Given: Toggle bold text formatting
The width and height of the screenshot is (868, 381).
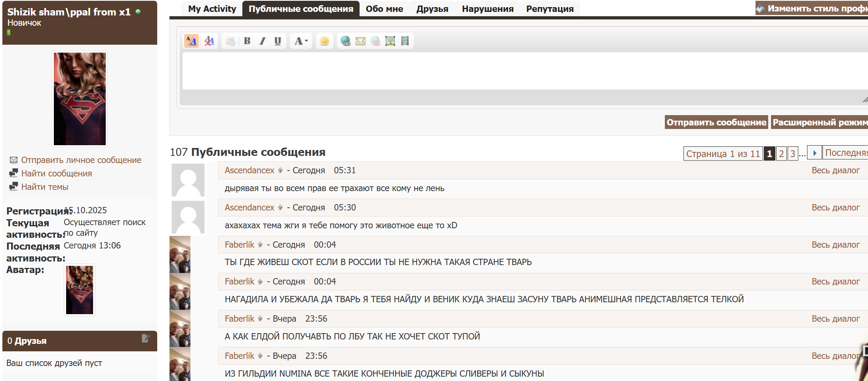Looking at the screenshot, I should click(247, 41).
